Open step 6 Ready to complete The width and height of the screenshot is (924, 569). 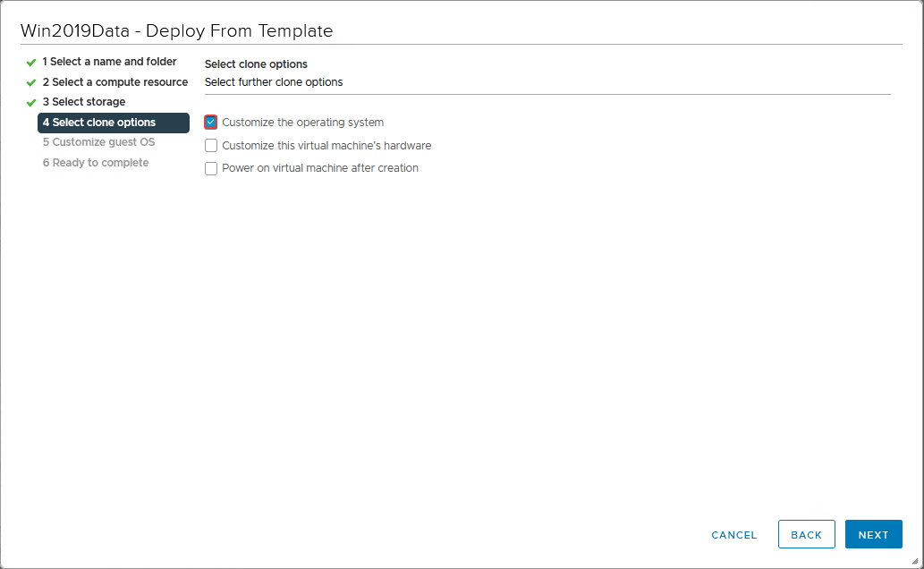click(96, 163)
